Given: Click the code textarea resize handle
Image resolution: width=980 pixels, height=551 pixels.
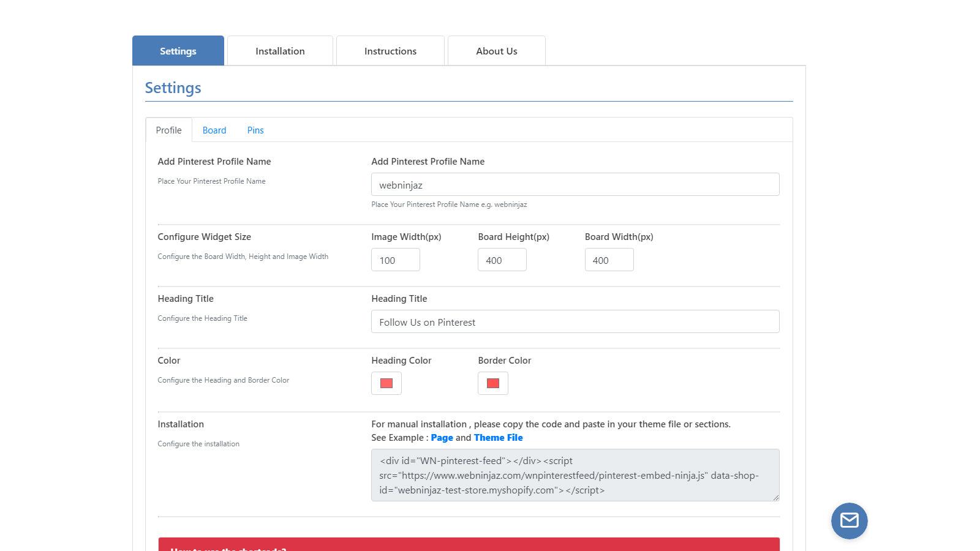Looking at the screenshot, I should tap(775, 498).
